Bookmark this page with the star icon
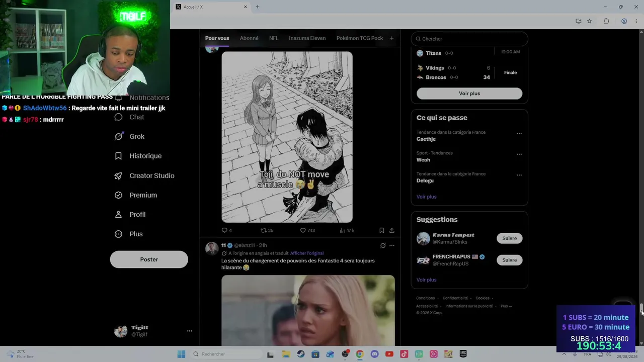Image resolution: width=644 pixels, height=362 pixels. pos(589,21)
